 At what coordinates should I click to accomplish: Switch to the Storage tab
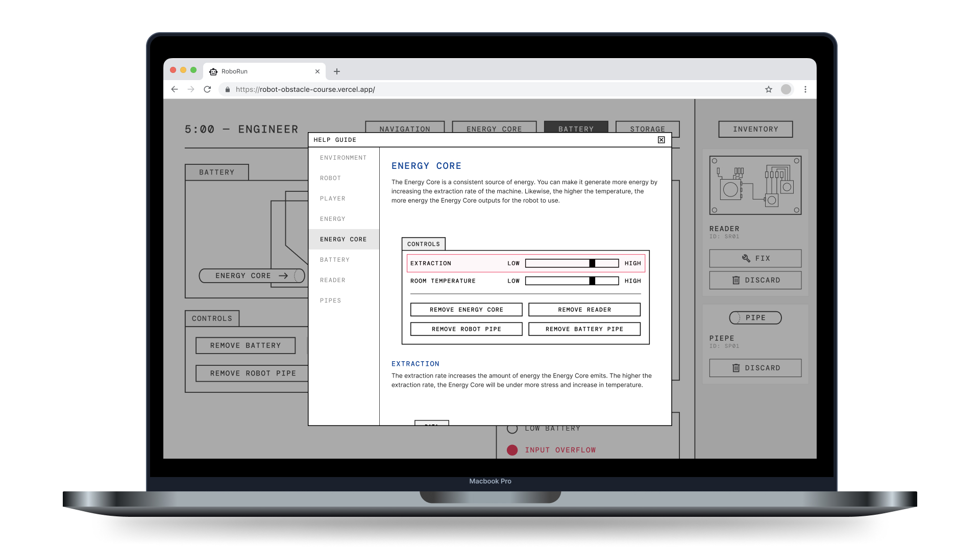647,128
